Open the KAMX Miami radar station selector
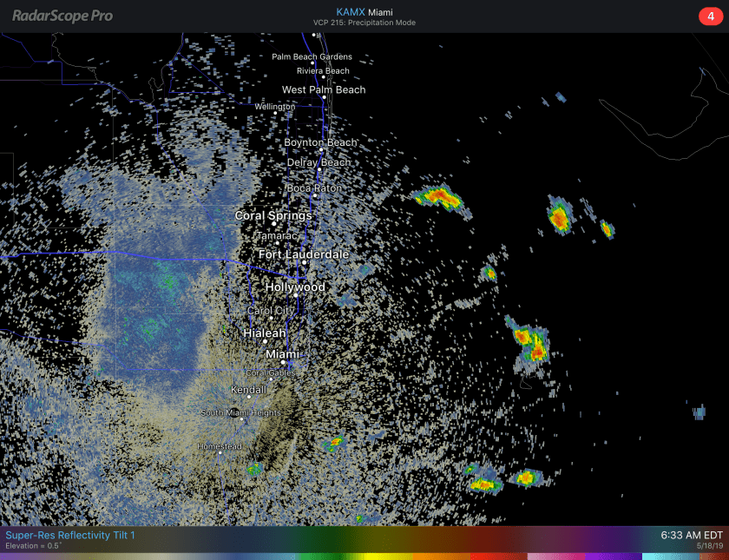The image size is (729, 560). (364, 12)
